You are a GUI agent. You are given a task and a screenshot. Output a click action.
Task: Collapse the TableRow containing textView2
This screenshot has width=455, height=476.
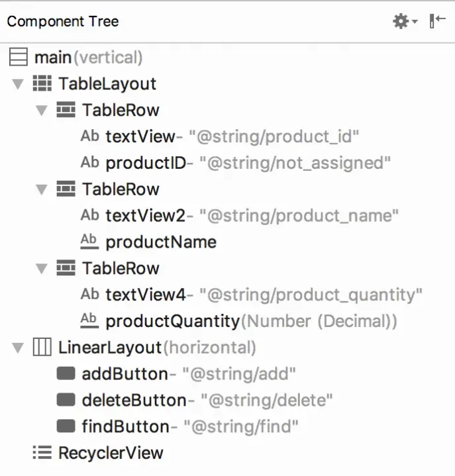(42, 190)
